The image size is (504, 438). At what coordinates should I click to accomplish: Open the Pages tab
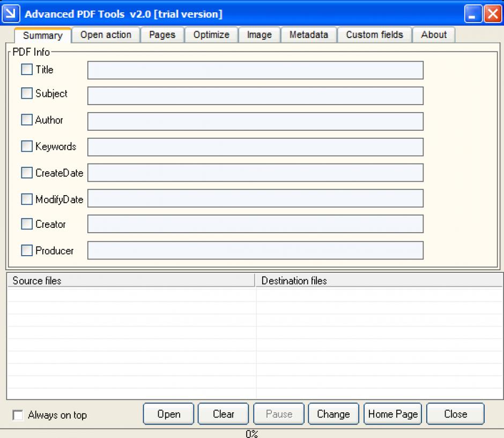tap(162, 35)
